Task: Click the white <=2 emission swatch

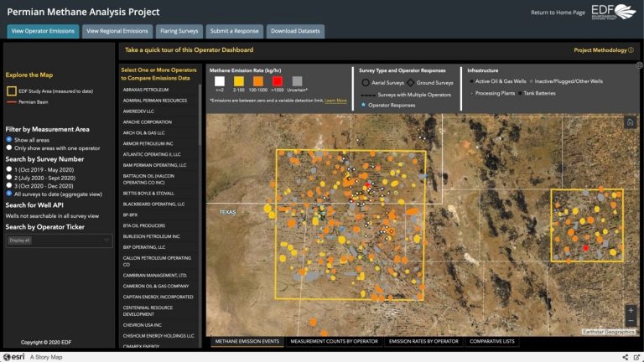Action: (x=220, y=80)
